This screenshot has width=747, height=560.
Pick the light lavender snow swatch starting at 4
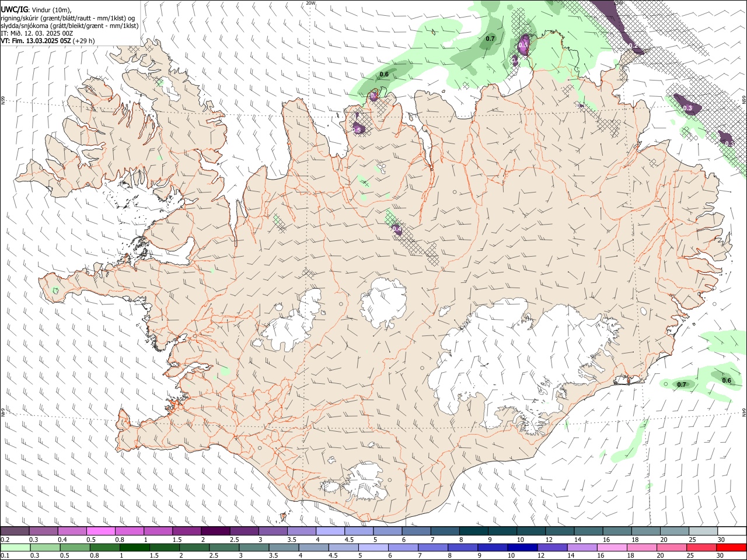coord(330,531)
